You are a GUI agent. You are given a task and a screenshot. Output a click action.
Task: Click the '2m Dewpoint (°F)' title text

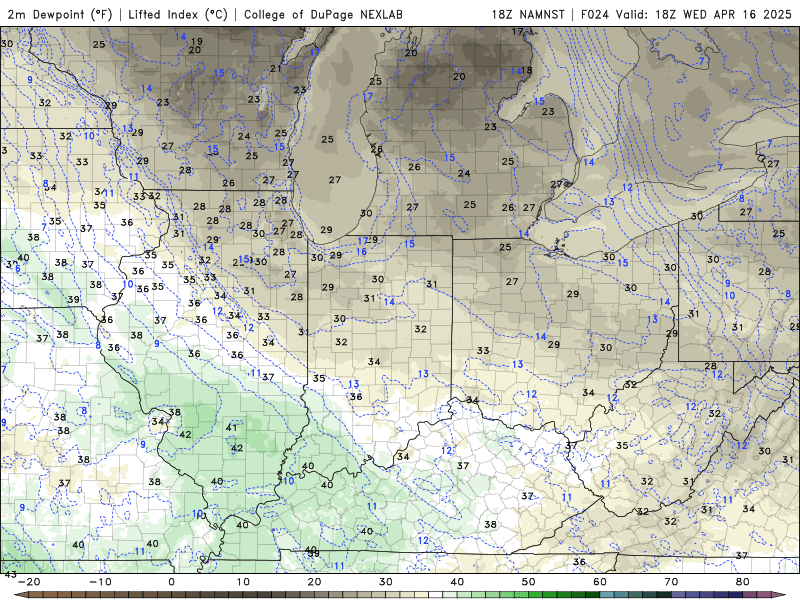click(x=60, y=14)
